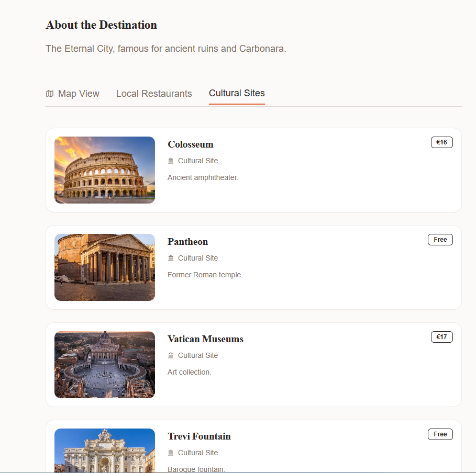This screenshot has width=476, height=473.
Task: Click the €16 price badge
Action: coord(441,142)
